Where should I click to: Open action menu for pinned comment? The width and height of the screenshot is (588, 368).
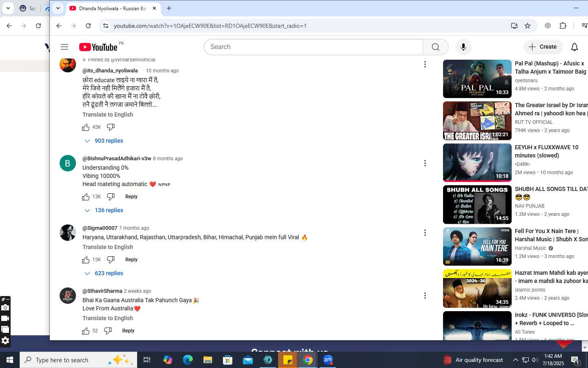425,64
